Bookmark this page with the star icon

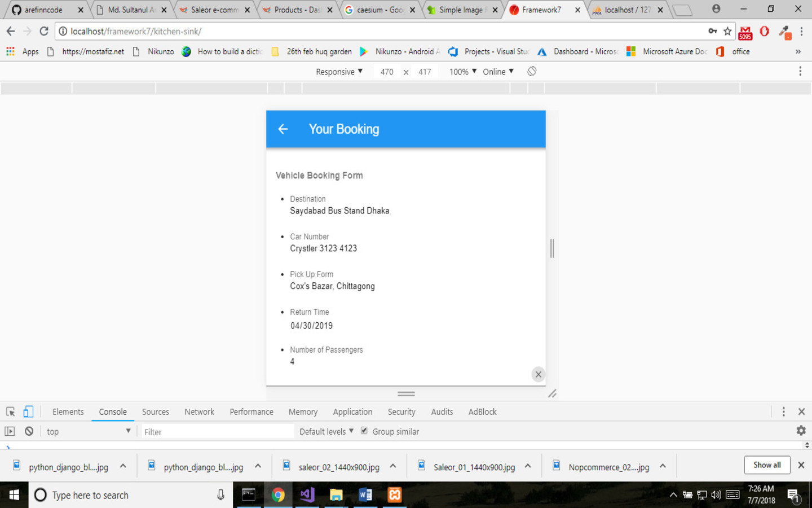coord(727,31)
